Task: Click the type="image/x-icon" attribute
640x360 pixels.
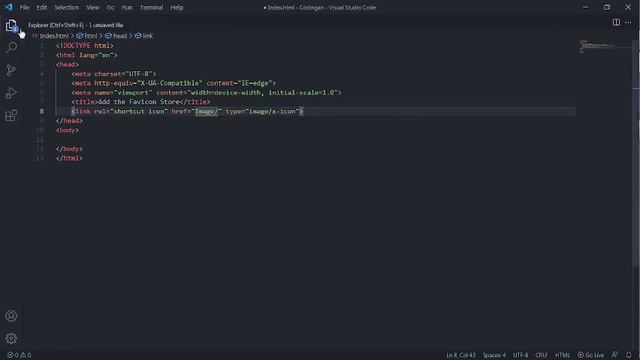Action: click(263, 111)
